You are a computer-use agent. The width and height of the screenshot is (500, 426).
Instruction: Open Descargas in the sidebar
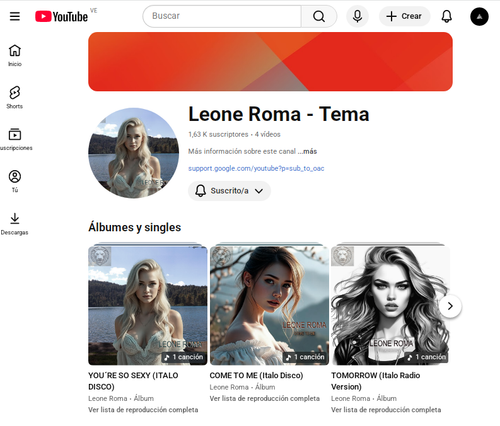15,224
